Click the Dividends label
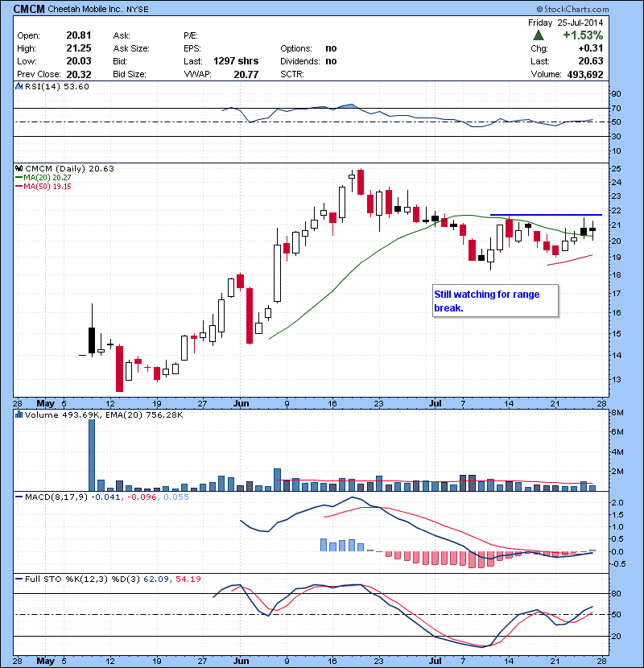 (300, 61)
